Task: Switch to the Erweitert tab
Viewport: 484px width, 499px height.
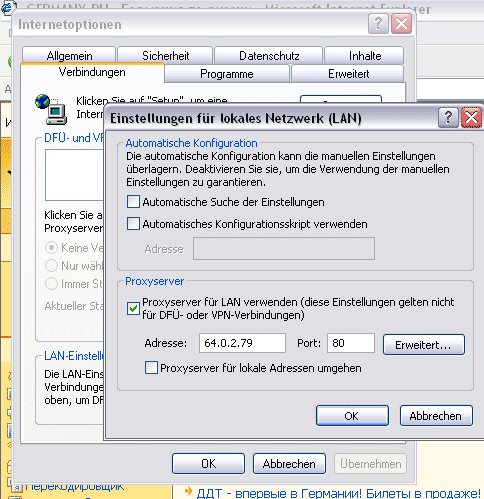Action: tap(348, 74)
